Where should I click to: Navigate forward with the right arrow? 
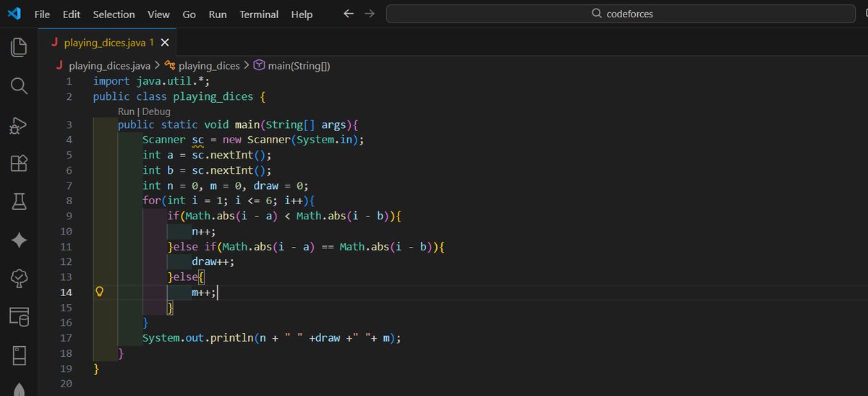tap(370, 14)
